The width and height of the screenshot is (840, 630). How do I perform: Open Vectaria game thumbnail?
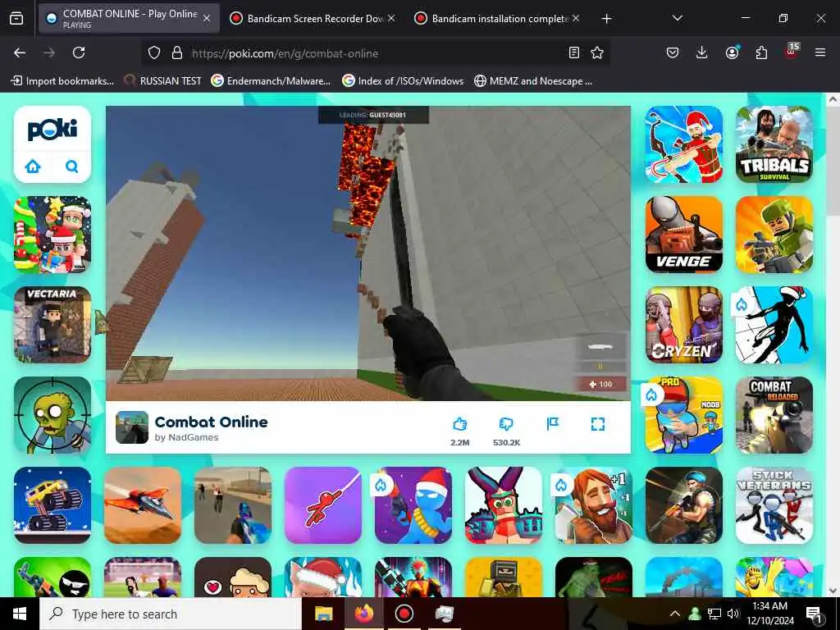click(x=52, y=325)
